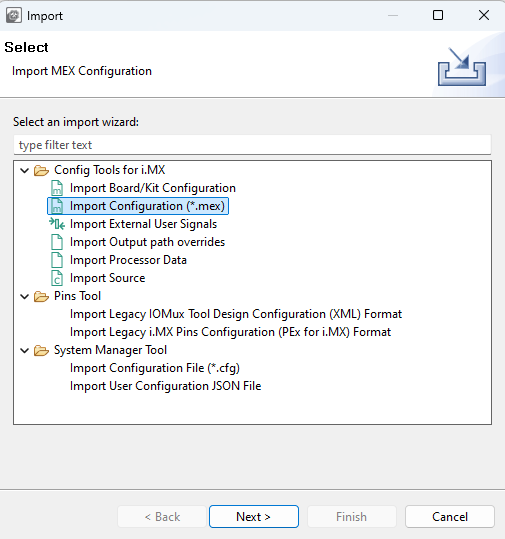Select Import Legacy IOMux Tool Design Configuration
This screenshot has height=539, width=505.
point(236,314)
